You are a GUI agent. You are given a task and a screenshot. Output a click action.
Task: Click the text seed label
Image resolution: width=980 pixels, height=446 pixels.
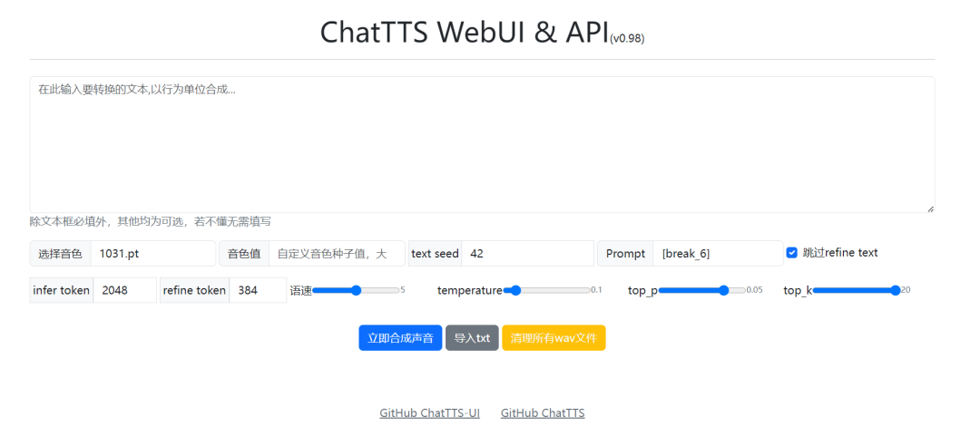pyautogui.click(x=435, y=254)
